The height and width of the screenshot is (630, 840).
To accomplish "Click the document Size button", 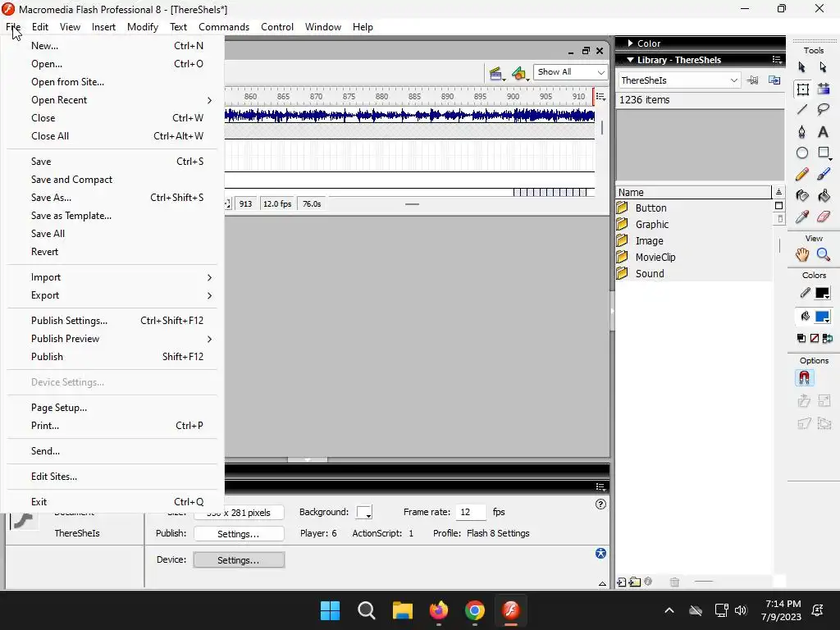I will pos(239,513).
